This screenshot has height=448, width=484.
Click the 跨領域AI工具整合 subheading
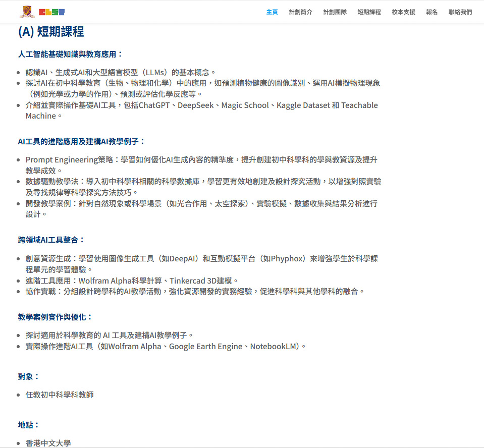pos(51,240)
